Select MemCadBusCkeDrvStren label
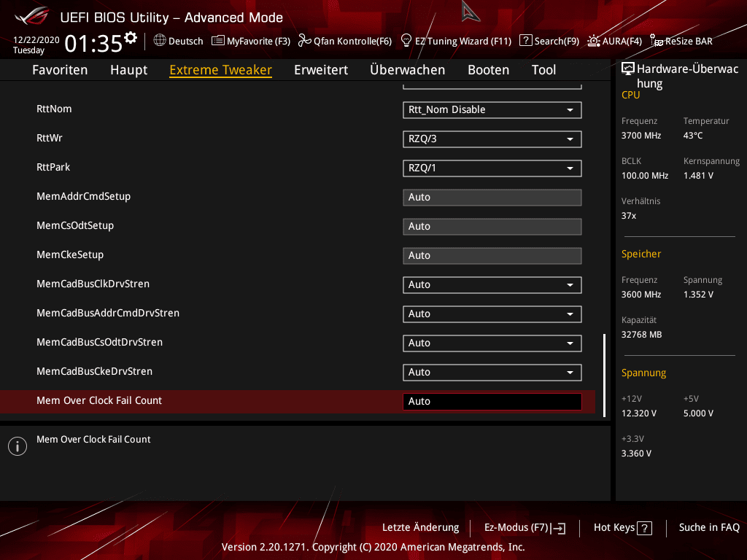 coord(94,371)
